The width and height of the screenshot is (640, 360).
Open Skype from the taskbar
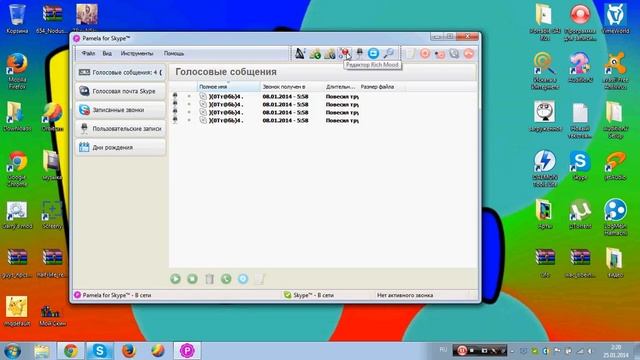100,351
